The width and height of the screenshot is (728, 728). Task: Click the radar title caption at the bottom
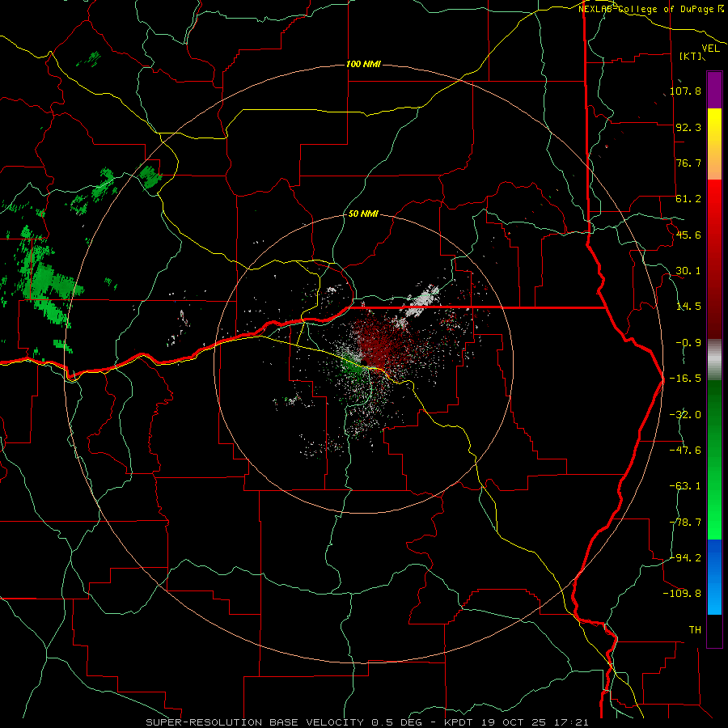tap(367, 722)
